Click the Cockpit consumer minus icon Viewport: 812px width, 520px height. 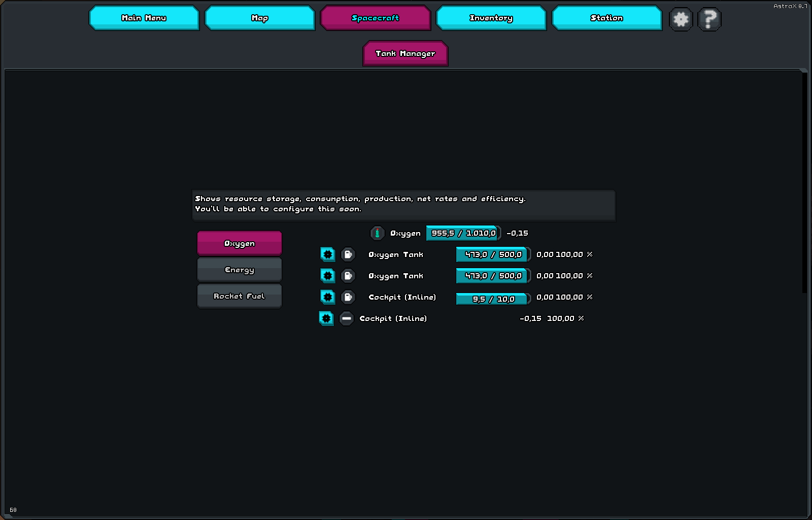tap(347, 318)
